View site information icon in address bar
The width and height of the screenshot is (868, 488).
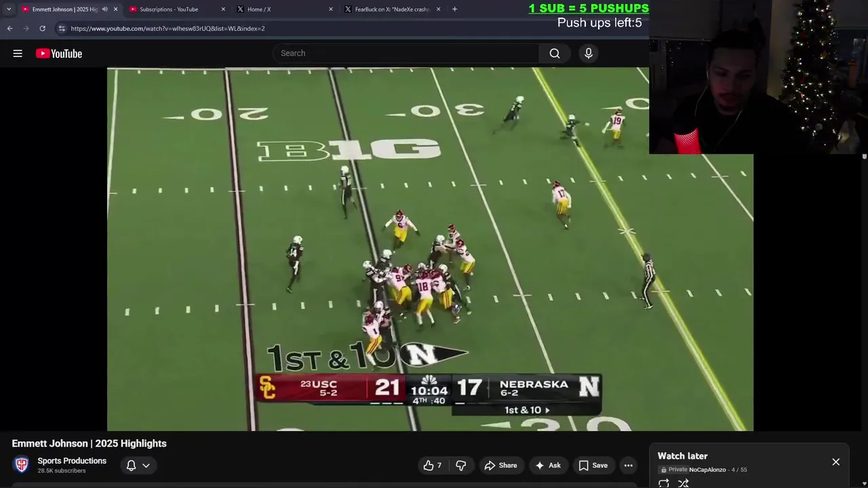[x=62, y=28]
